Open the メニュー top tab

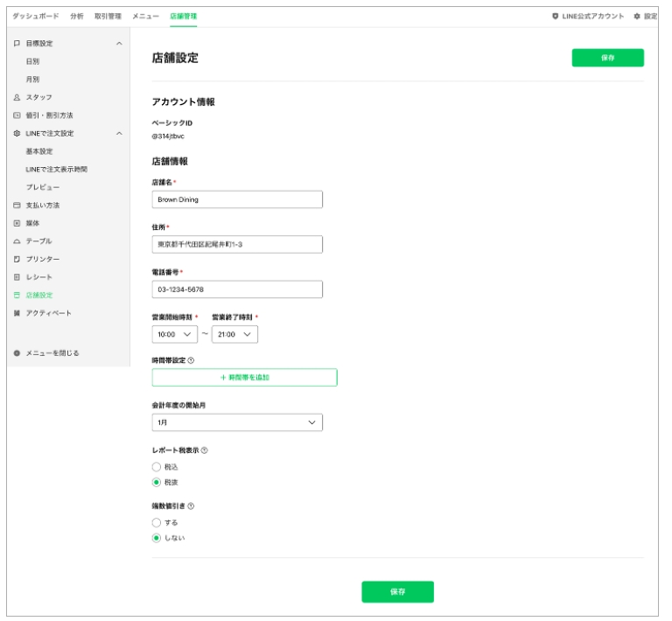pos(146,17)
